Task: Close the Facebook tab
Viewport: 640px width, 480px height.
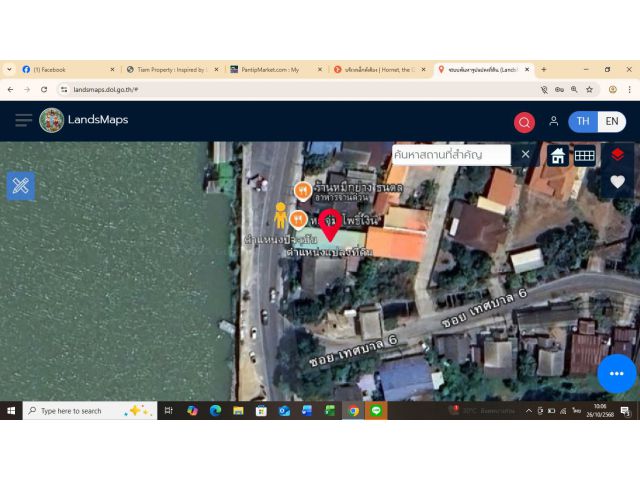Action: 112,70
